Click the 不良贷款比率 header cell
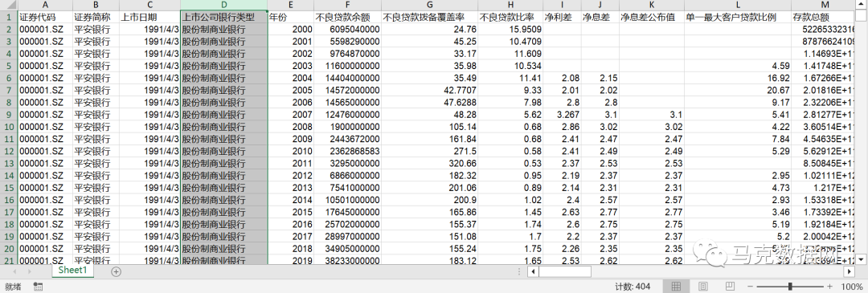868x293 pixels. (510, 17)
